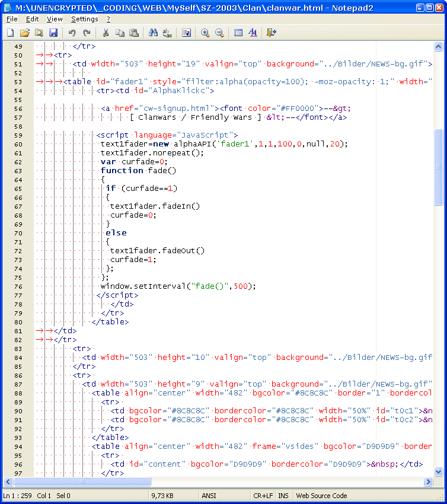Click 'cw-signup.html' href value
447x504 pixels.
point(177,109)
